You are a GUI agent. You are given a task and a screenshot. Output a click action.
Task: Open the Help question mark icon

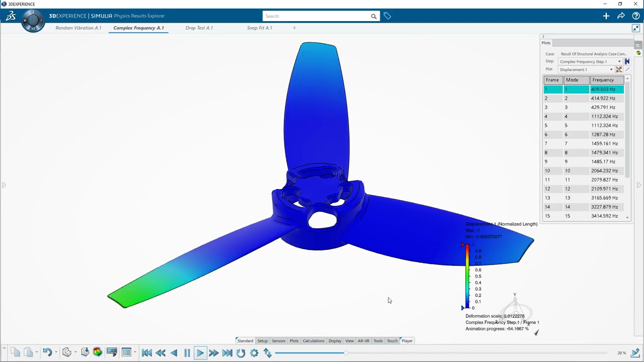pyautogui.click(x=636, y=16)
